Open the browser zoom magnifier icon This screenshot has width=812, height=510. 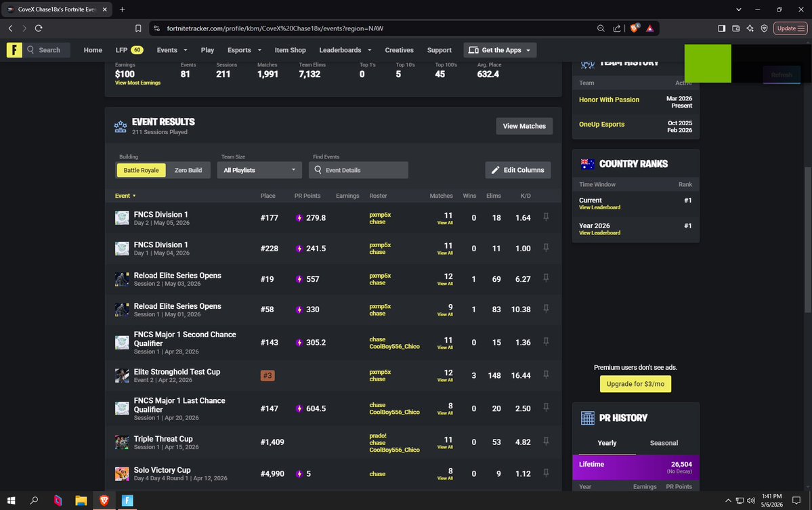coord(601,28)
